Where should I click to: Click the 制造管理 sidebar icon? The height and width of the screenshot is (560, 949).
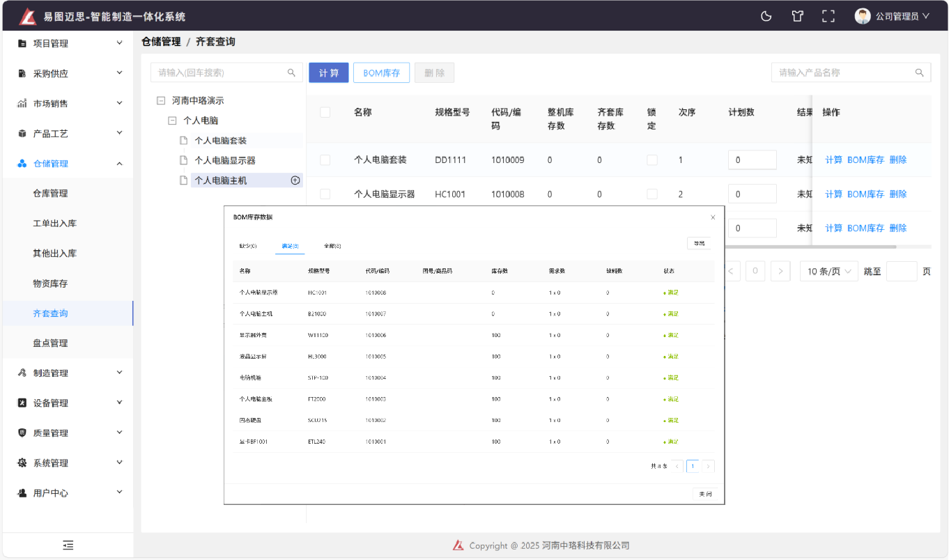(22, 373)
